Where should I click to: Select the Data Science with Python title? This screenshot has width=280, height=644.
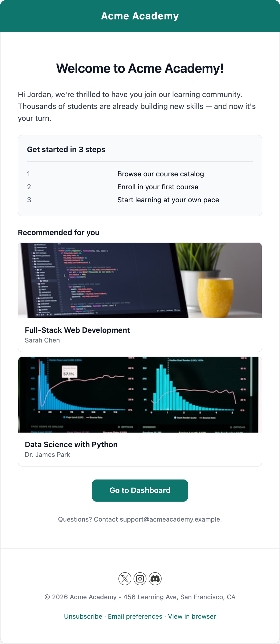point(71,444)
